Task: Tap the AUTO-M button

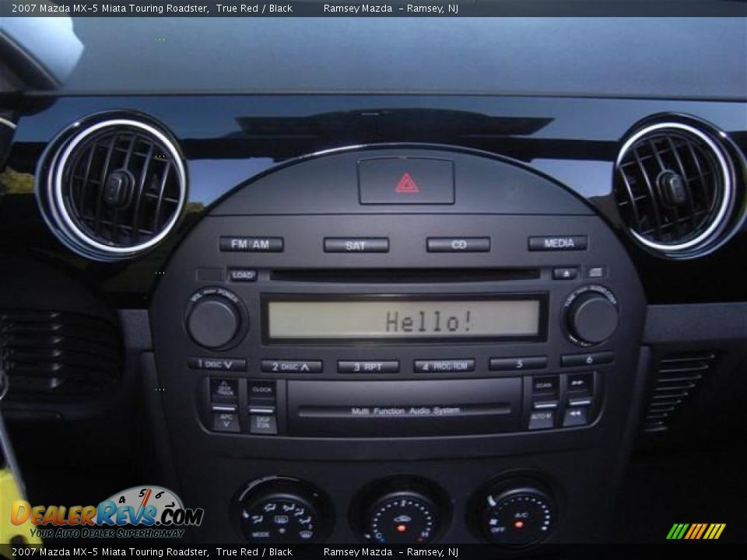Action: (x=541, y=419)
